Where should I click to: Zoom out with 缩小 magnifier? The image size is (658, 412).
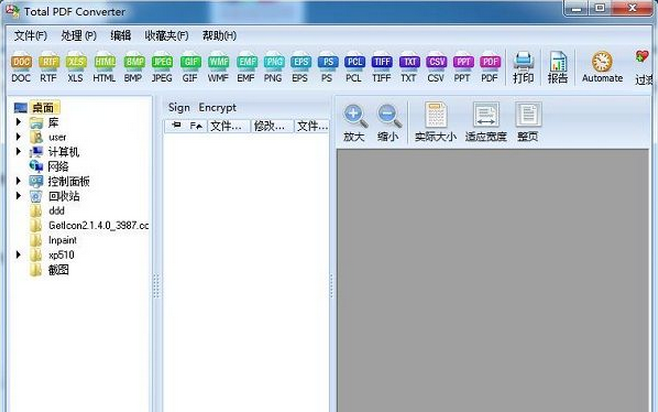pyautogui.click(x=388, y=123)
